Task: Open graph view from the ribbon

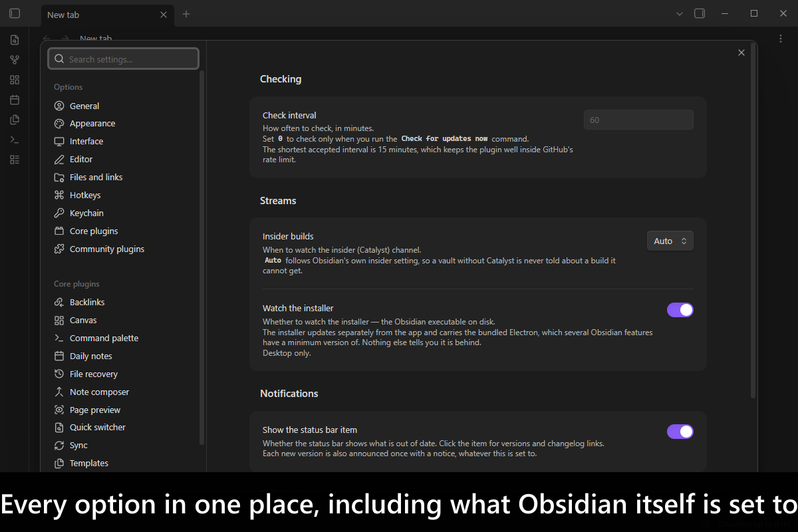Action: (15, 60)
